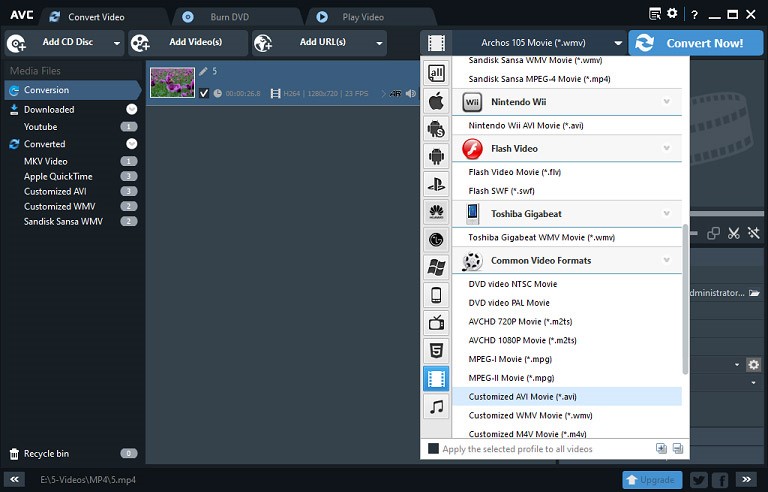Click the Facebook share icon
The width and height of the screenshot is (768, 492).
(x=720, y=480)
